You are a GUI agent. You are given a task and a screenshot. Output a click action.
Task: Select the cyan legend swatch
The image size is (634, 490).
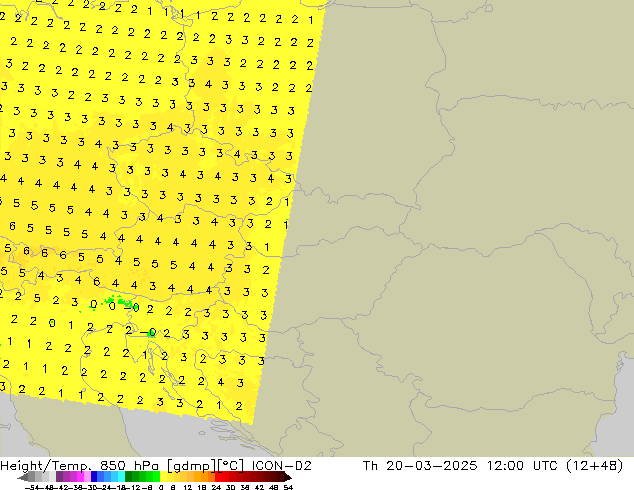click(x=121, y=477)
